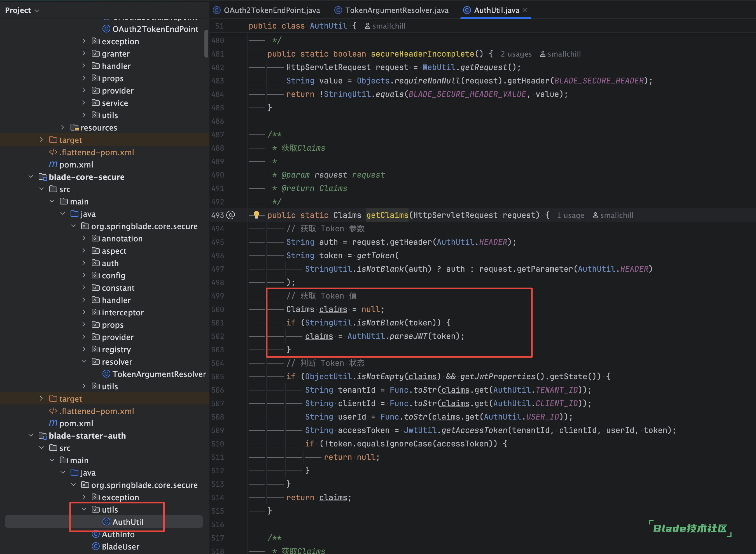Click the author icon beside class AuthUtil
Screen dimensions: 756x554
(367, 26)
